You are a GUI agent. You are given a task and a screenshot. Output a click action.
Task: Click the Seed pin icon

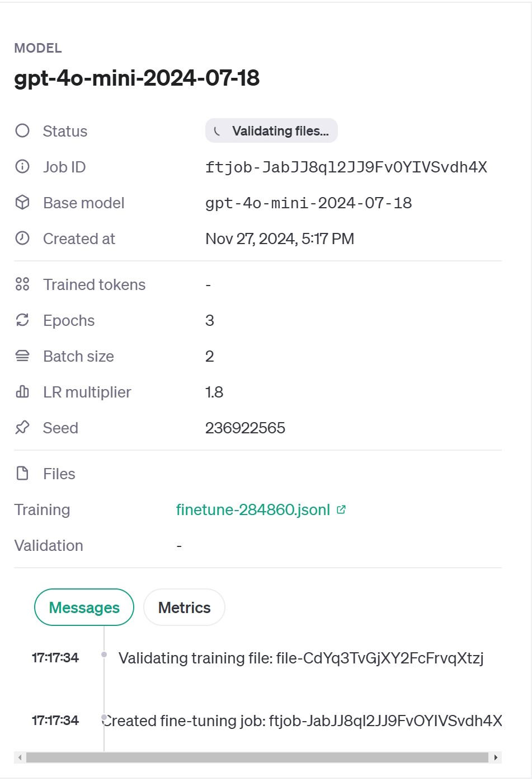tap(22, 427)
